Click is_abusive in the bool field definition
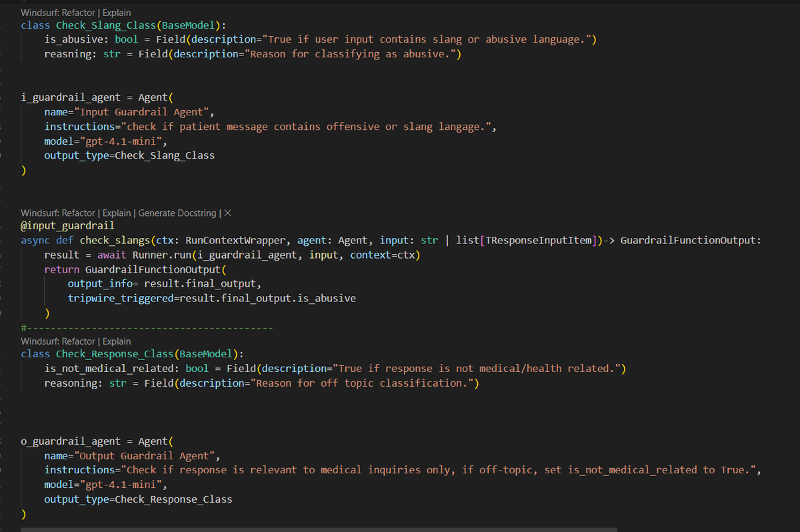This screenshot has height=532, width=800. 73,39
